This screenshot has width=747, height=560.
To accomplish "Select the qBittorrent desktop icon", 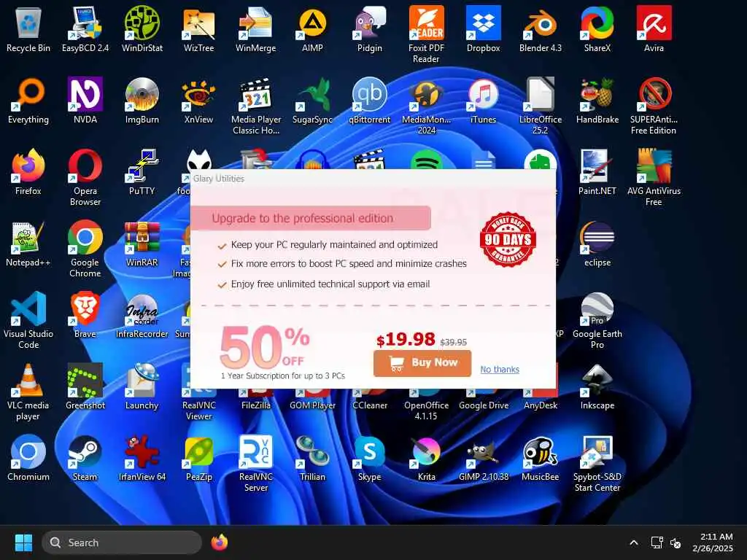I will pos(370,101).
